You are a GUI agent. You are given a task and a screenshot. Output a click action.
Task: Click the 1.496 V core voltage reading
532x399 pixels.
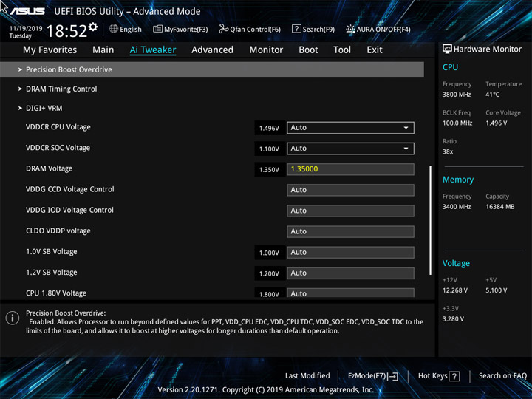coord(496,123)
